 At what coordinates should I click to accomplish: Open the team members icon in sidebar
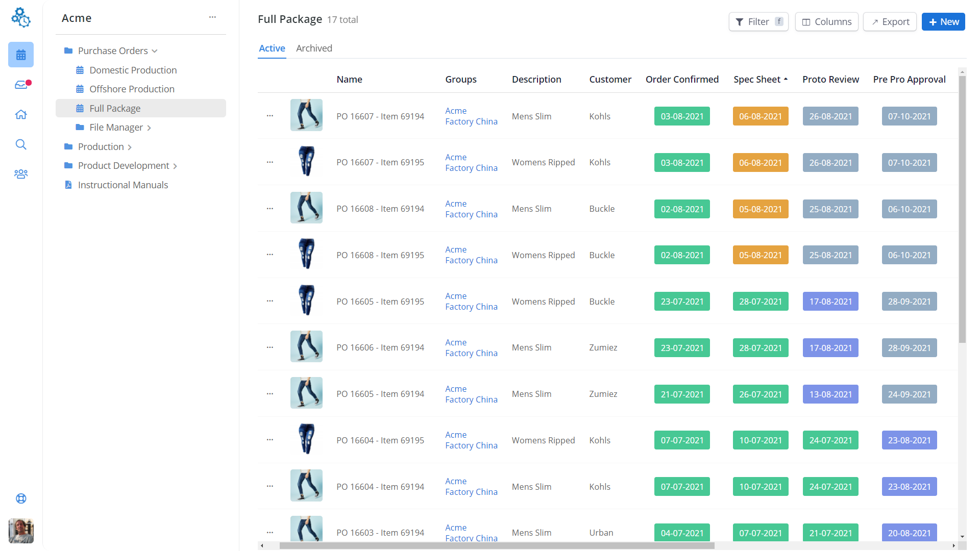coord(21,174)
